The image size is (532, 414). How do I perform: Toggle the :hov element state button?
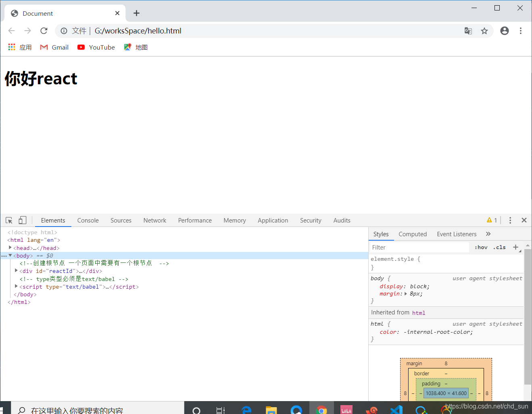(481, 248)
